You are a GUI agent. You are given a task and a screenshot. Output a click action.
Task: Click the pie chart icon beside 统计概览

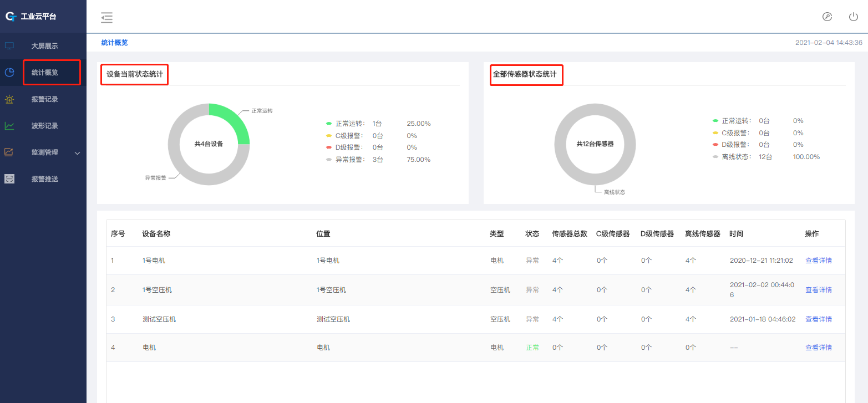click(x=9, y=73)
